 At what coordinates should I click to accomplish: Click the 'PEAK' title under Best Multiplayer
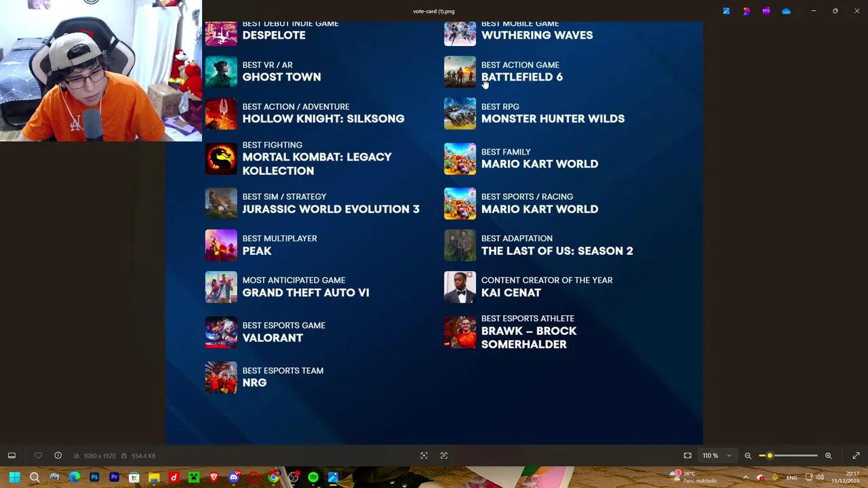click(257, 251)
